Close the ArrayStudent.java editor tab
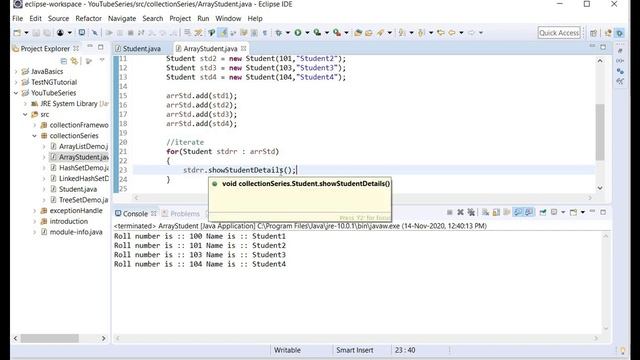The width and height of the screenshot is (640, 360). click(244, 48)
